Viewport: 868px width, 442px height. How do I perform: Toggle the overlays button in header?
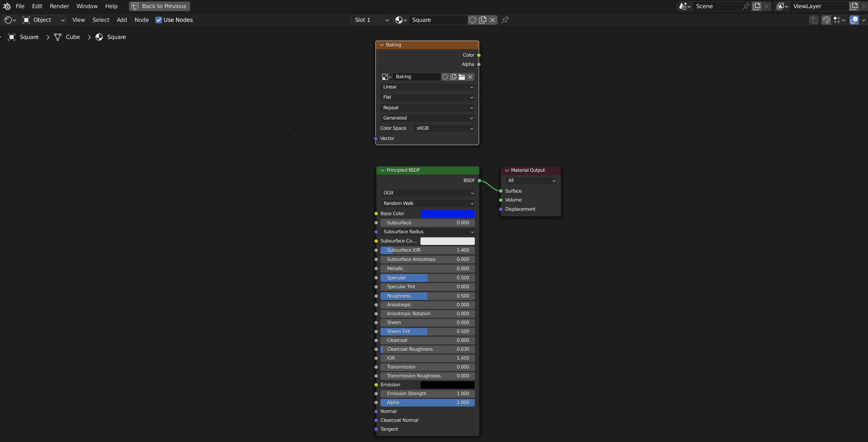pos(854,20)
